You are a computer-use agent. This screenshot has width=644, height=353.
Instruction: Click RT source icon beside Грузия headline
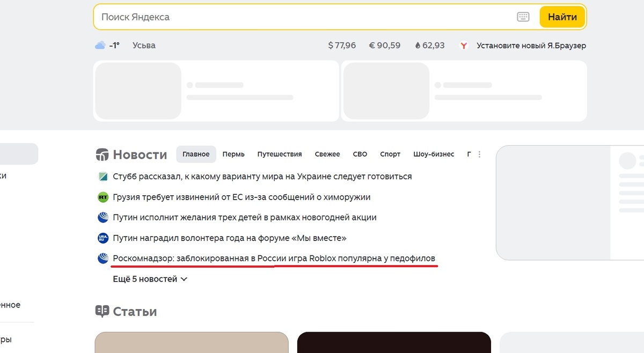[x=103, y=197]
